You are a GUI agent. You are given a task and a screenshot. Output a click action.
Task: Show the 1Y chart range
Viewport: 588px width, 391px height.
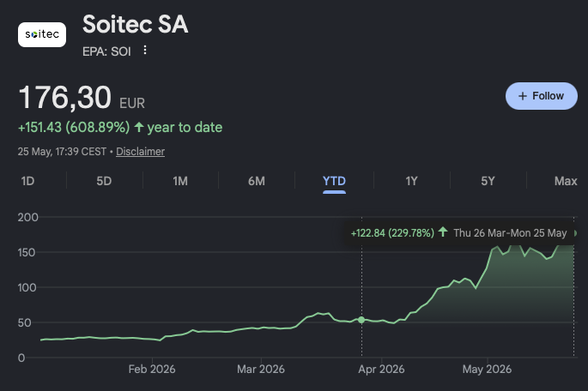point(411,181)
